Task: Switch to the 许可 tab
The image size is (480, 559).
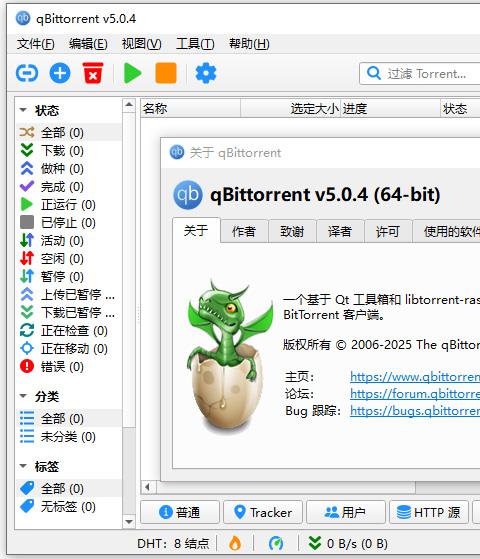Action: point(388,231)
